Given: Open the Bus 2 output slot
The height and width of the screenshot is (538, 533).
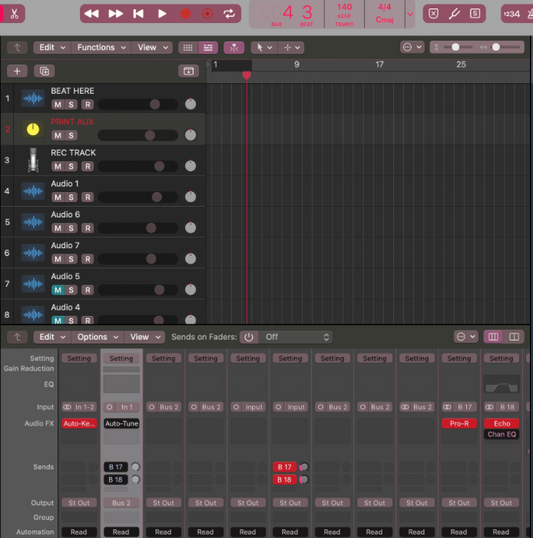Looking at the screenshot, I should pos(121,503).
